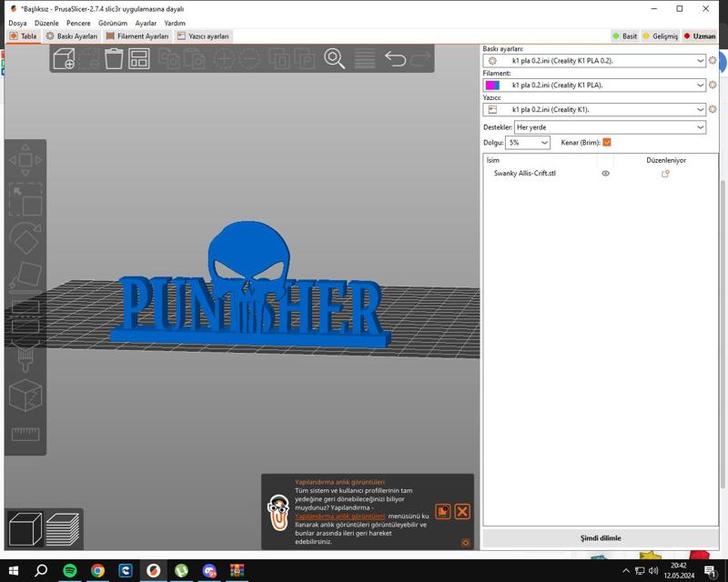This screenshot has width=728, height=582.
Task: Click the Copy icon in toolbar
Action: pos(169,59)
